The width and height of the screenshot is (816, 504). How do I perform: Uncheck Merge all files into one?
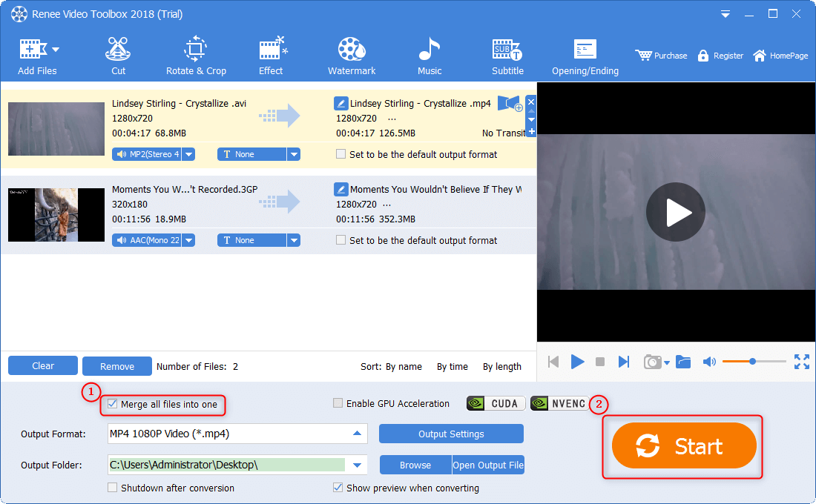point(113,404)
